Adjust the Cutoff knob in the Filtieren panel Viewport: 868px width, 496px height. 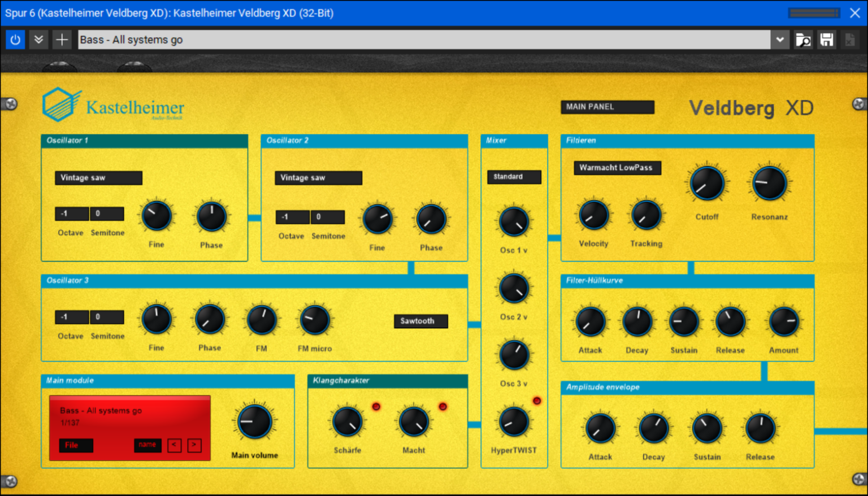pyautogui.click(x=706, y=182)
